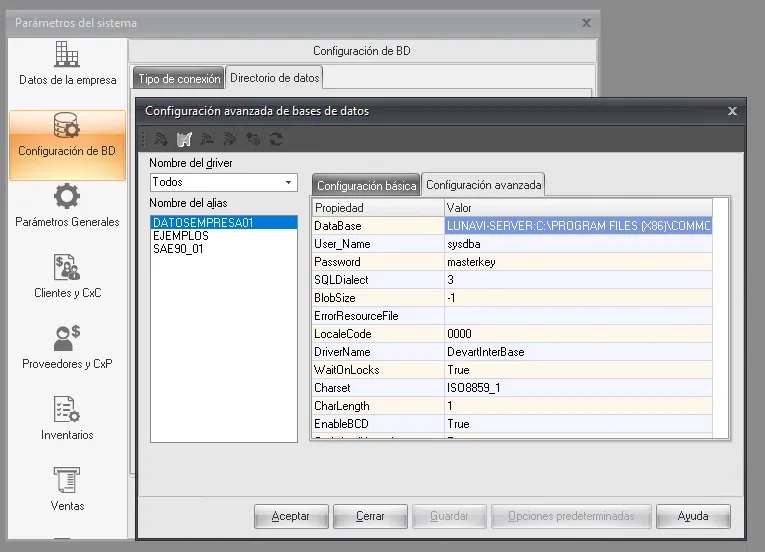This screenshot has height=552, width=765.
Task: Click the DataBase value field
Action: pyautogui.click(x=578, y=225)
